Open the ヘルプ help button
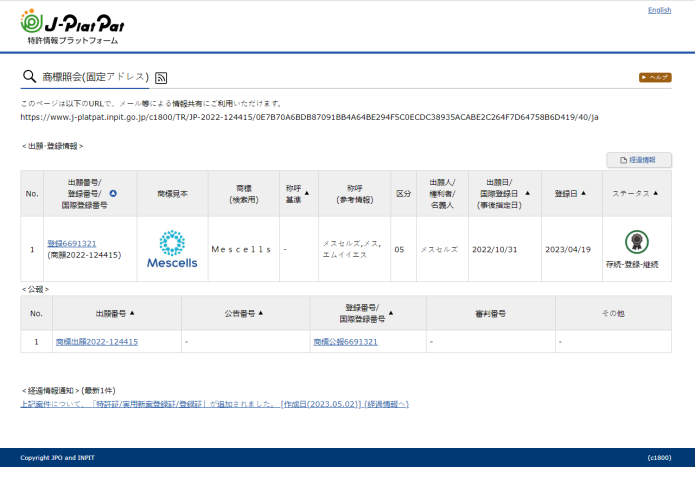Image resolution: width=695 pixels, height=480 pixels. (x=655, y=77)
